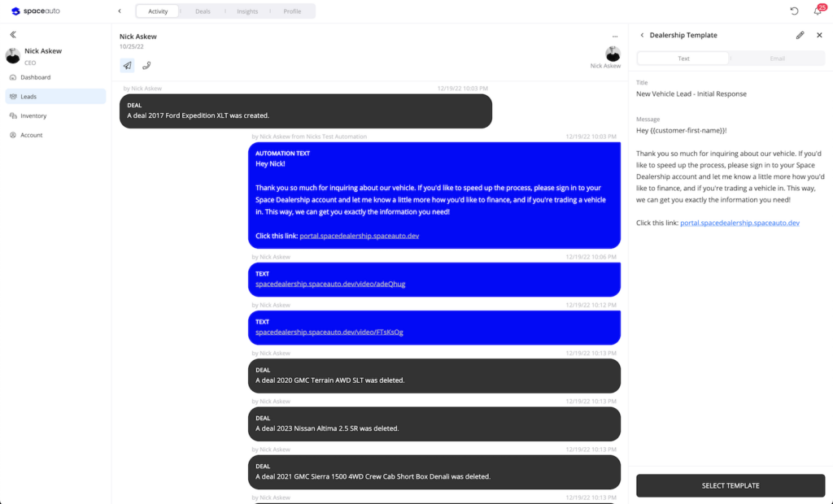Switch to the Deals tab

click(202, 11)
